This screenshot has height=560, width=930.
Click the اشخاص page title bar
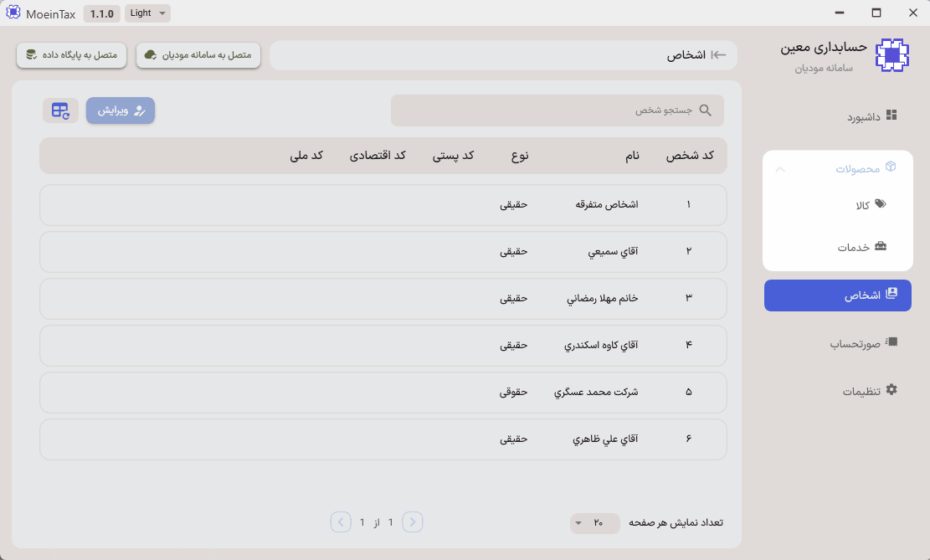[503, 55]
